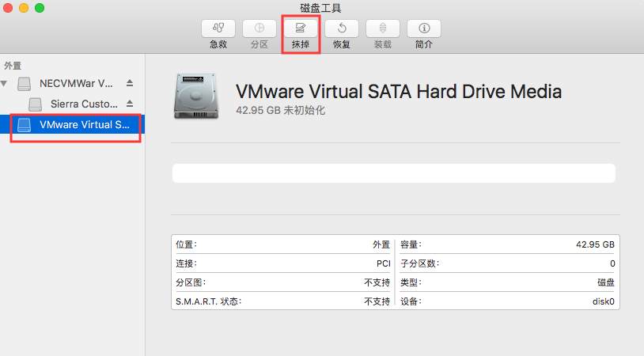
Task: Click the 分区图 value 不支持
Action: click(377, 282)
